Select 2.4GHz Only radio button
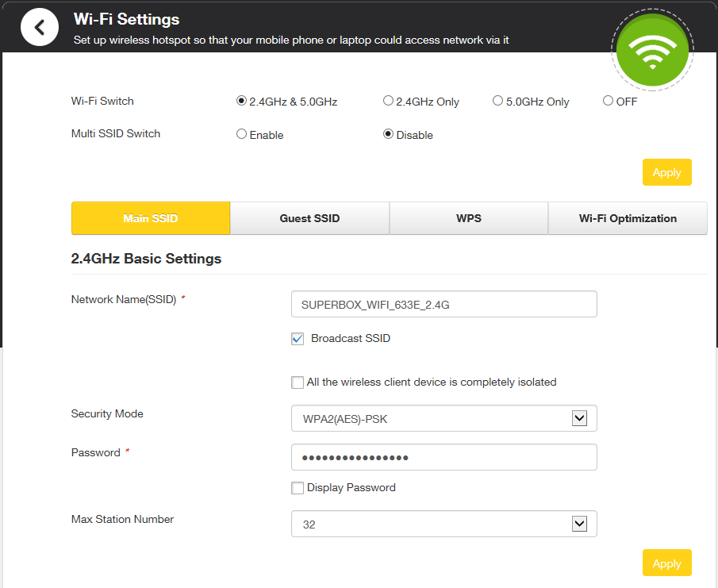Image resolution: width=718 pixels, height=588 pixels. tap(388, 102)
